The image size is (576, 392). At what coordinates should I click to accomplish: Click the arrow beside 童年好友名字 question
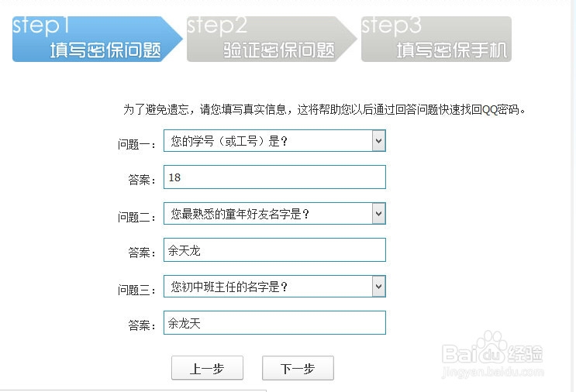378,213
